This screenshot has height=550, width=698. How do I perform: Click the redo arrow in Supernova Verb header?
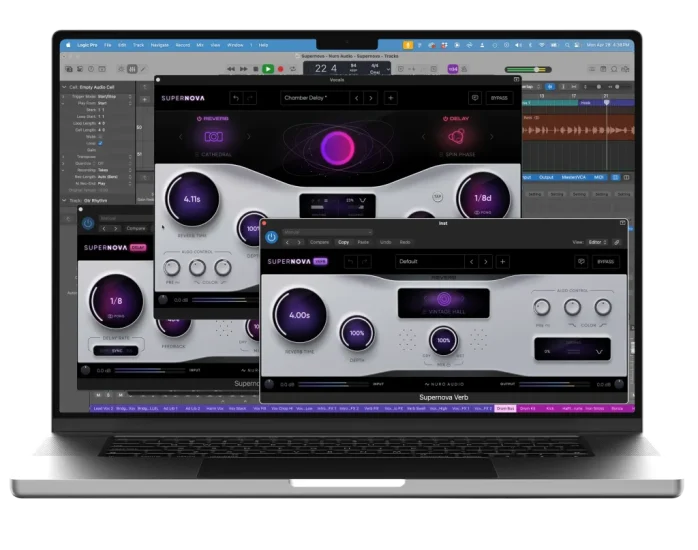coord(365,262)
